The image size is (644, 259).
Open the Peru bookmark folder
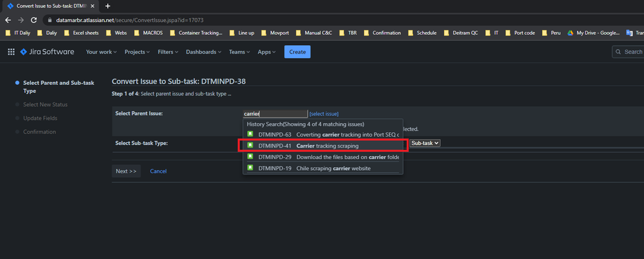click(x=551, y=33)
